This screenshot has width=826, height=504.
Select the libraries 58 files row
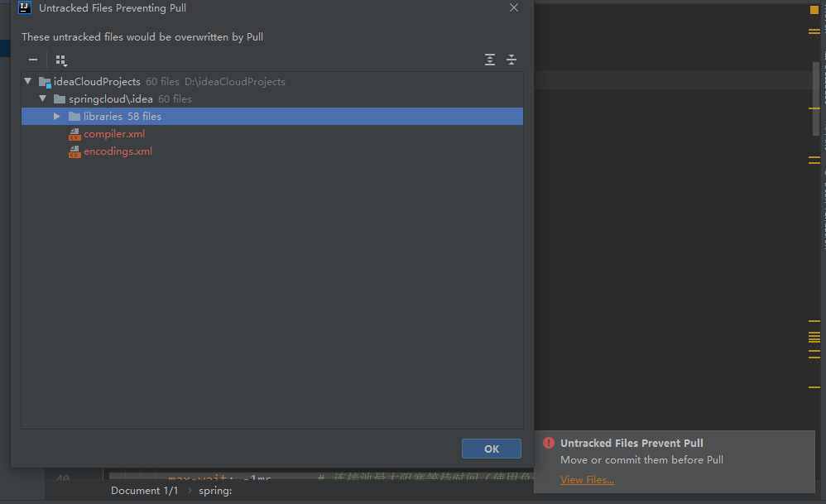[x=271, y=117]
